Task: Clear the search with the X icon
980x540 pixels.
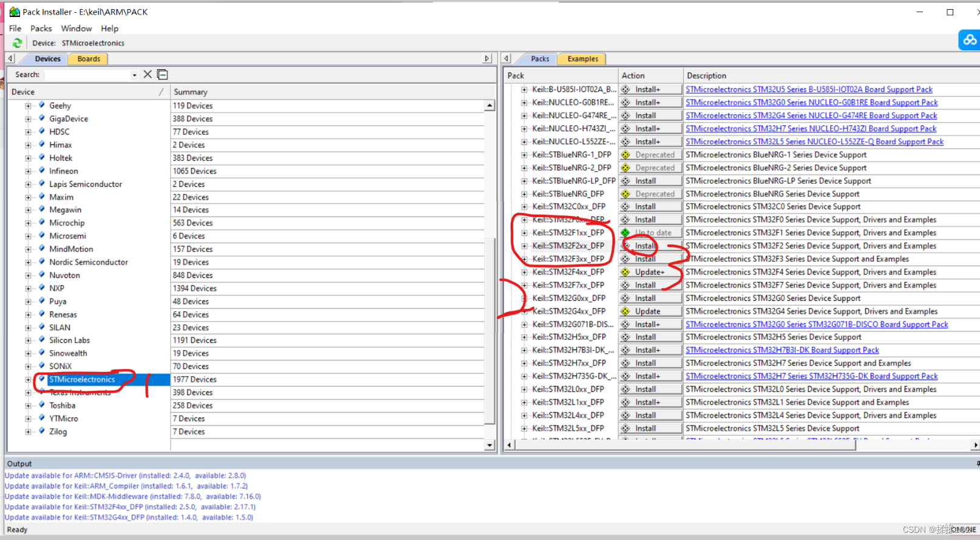Action: point(148,74)
